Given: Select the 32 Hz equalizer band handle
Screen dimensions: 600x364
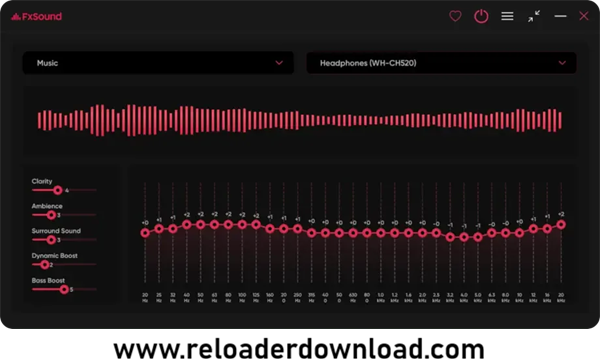Looking at the screenshot, I should [x=173, y=229].
